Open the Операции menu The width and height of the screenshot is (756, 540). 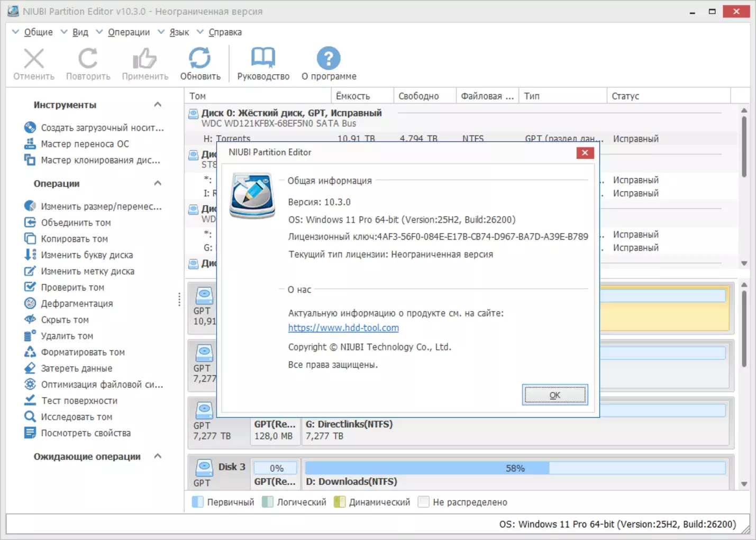129,32
